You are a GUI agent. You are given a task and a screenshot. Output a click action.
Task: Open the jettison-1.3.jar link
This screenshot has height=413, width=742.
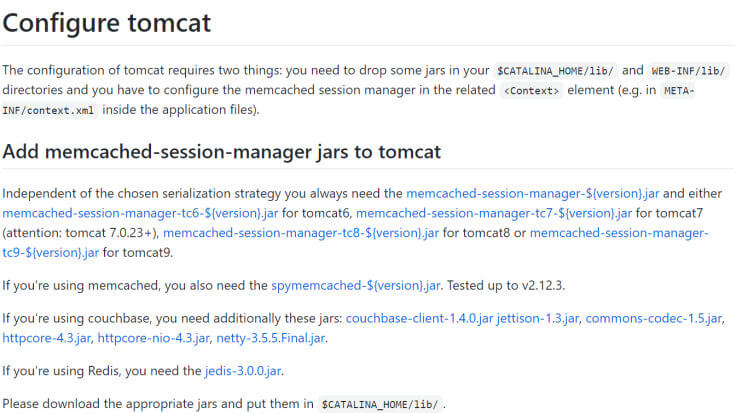[538, 318]
